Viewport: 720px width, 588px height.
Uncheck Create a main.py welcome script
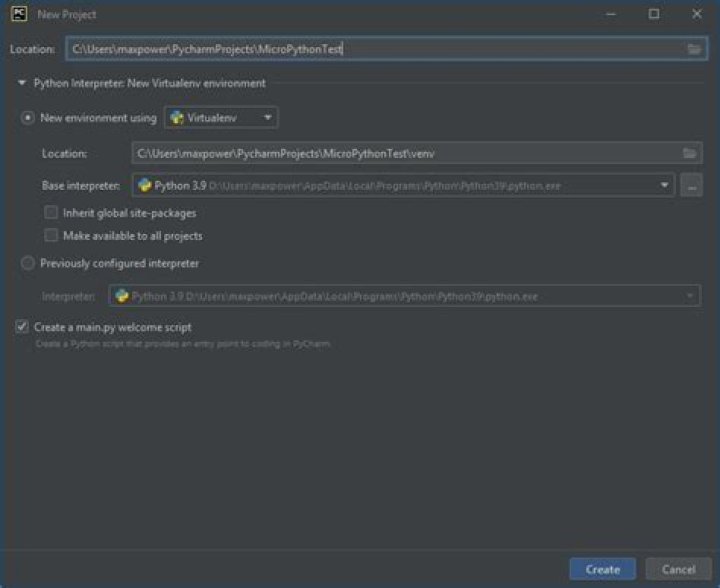click(x=22, y=327)
